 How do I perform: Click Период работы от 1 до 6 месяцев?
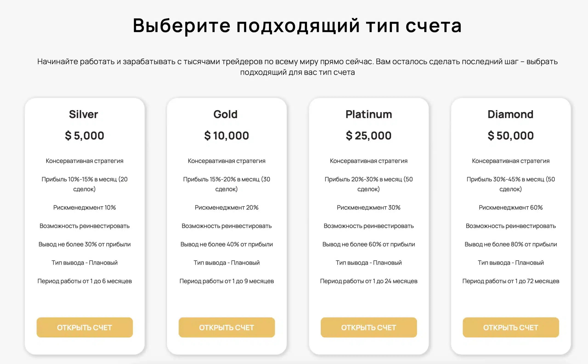coord(85,281)
